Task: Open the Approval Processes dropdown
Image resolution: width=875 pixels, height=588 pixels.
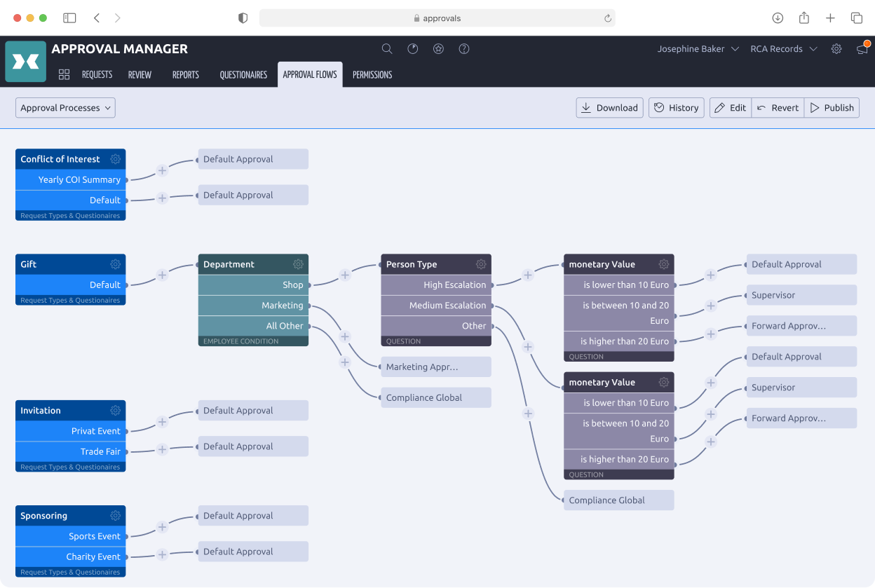Action: tap(65, 107)
